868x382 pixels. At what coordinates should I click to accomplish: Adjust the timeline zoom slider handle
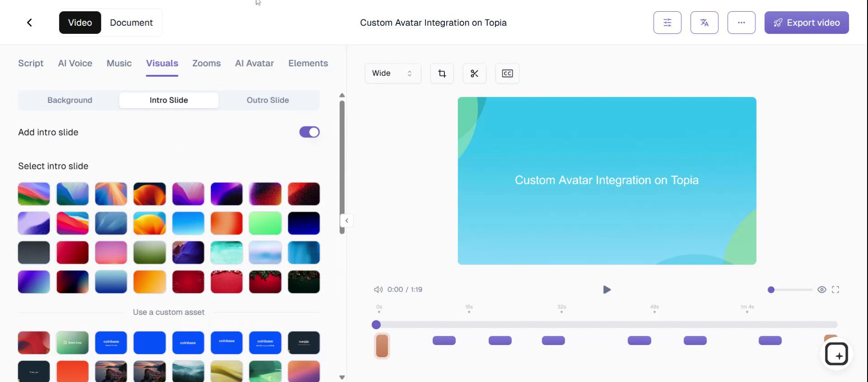pos(771,289)
